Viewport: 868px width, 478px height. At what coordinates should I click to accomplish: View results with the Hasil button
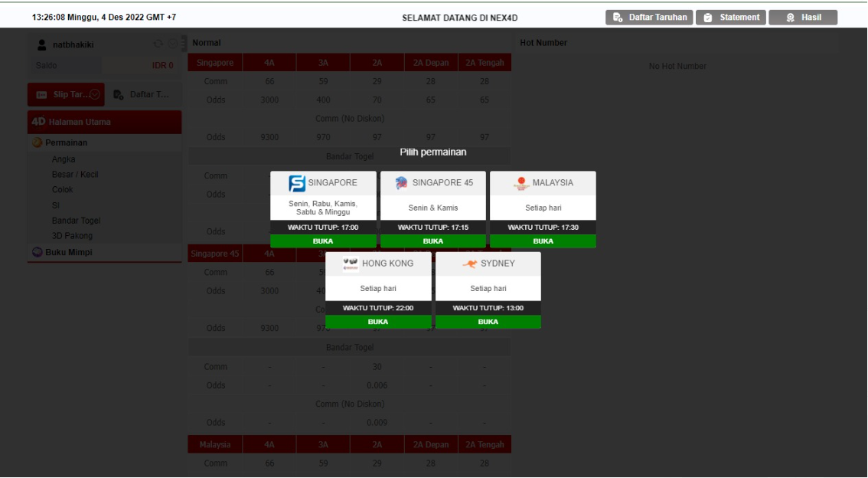tap(803, 17)
